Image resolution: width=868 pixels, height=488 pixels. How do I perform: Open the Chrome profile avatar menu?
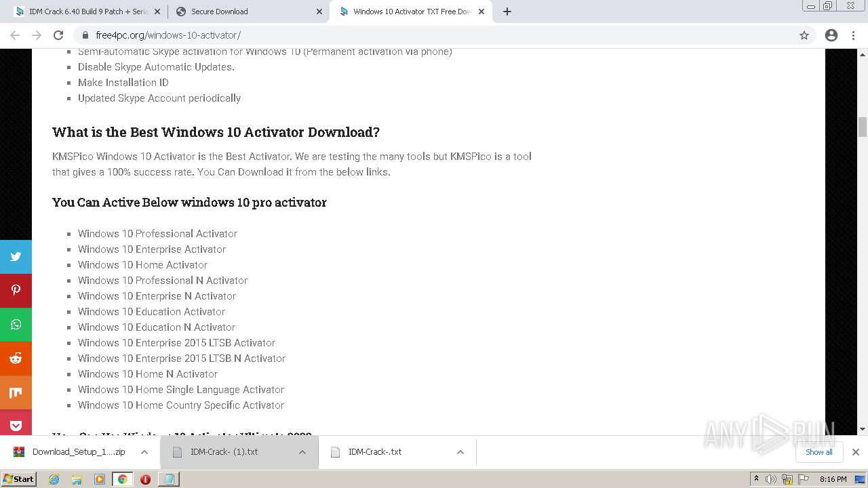pyautogui.click(x=831, y=35)
